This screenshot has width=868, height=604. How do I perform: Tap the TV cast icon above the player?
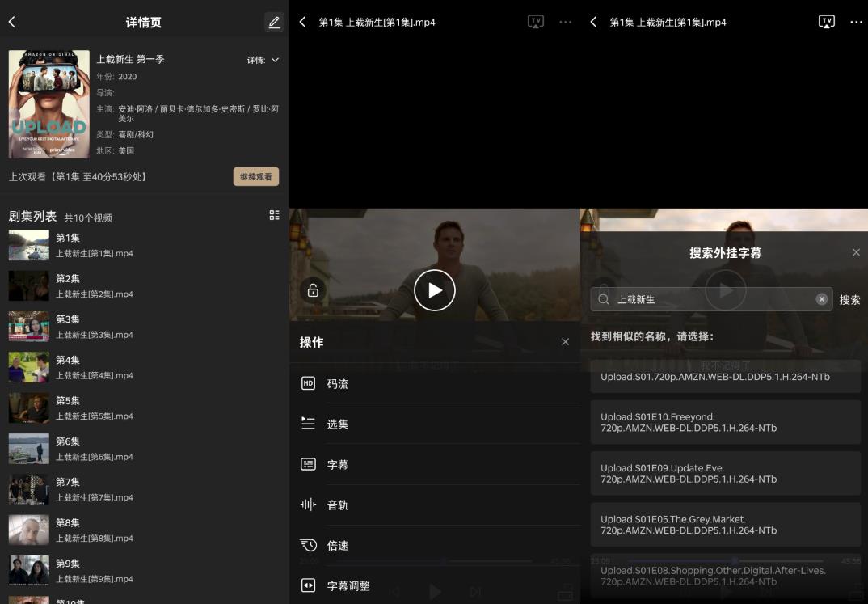coord(536,22)
